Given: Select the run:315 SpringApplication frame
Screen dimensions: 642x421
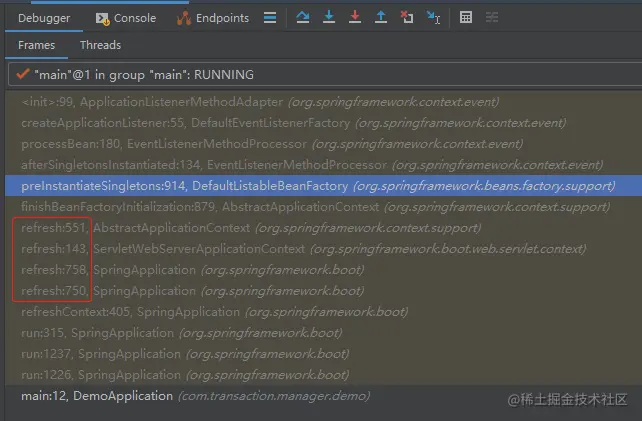Looking at the screenshot, I should (323, 333).
